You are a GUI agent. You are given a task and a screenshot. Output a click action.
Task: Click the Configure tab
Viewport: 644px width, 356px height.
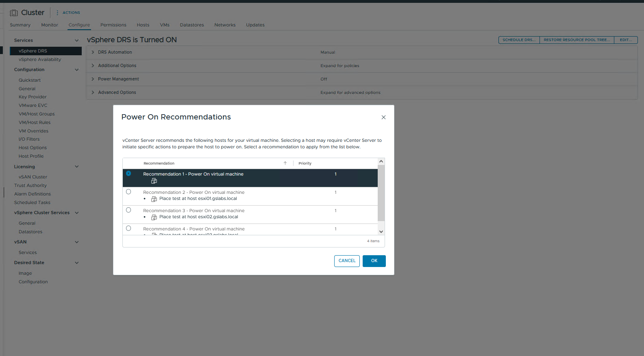[79, 25]
